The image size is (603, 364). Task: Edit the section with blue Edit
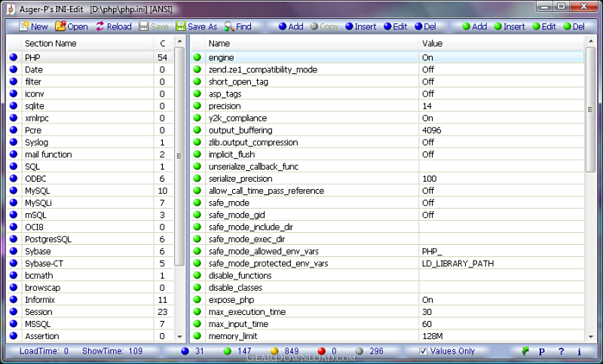[395, 26]
